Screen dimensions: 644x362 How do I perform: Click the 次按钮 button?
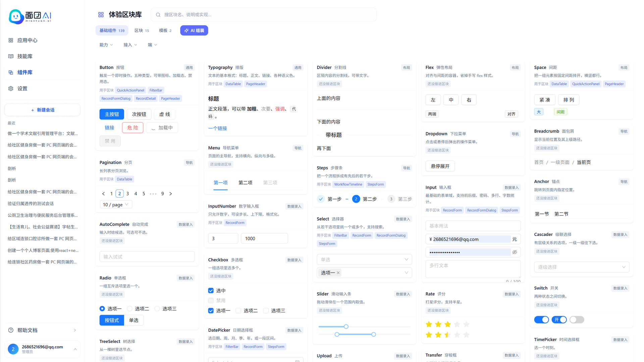click(139, 114)
